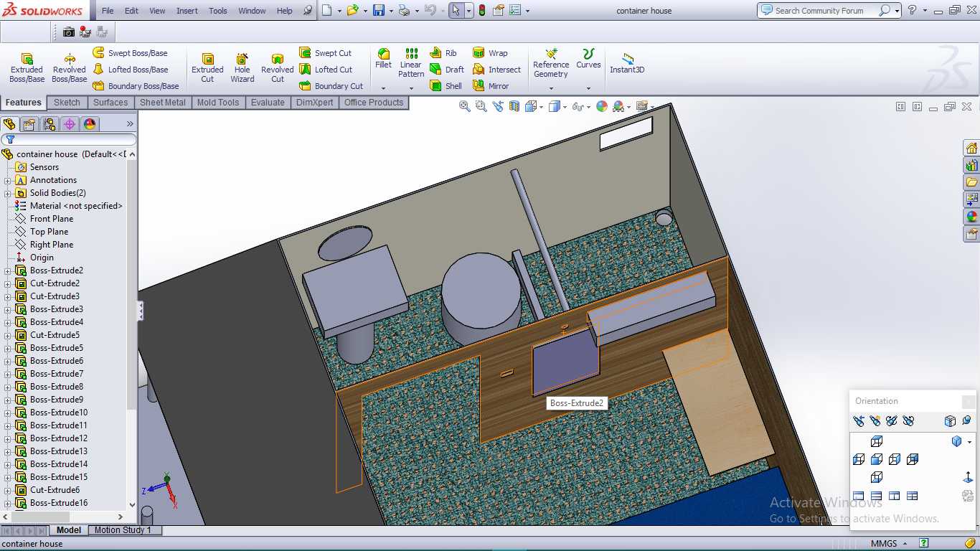Toggle Instant3D mode

tap(627, 63)
